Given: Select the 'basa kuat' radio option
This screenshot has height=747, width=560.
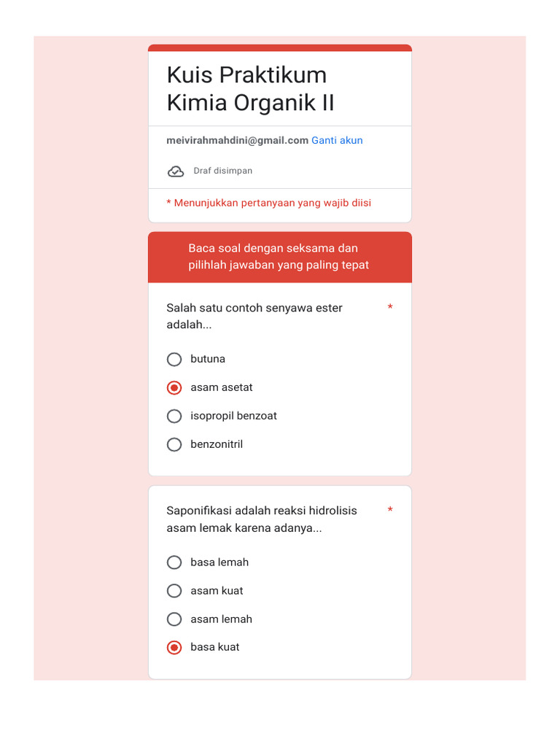Looking at the screenshot, I should point(174,648).
